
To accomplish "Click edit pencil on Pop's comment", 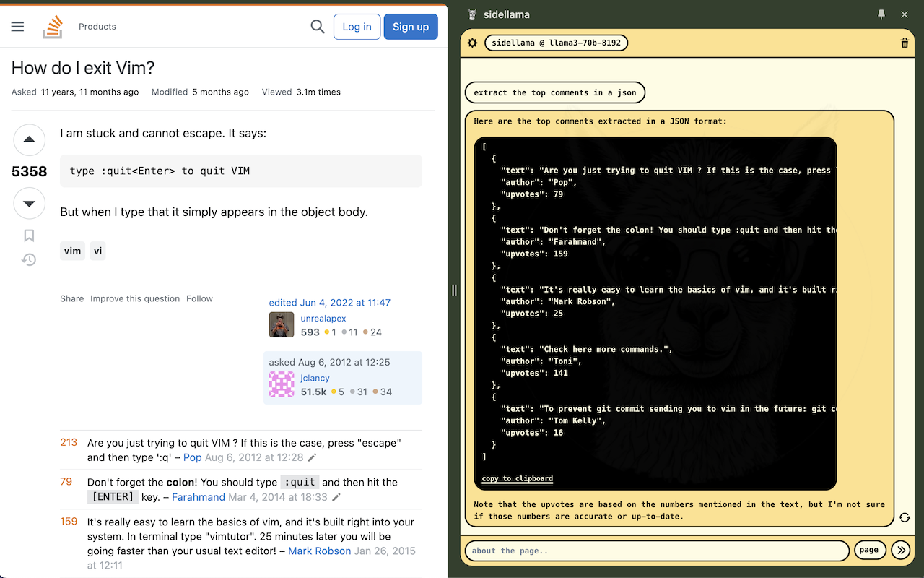I will pos(312,457).
